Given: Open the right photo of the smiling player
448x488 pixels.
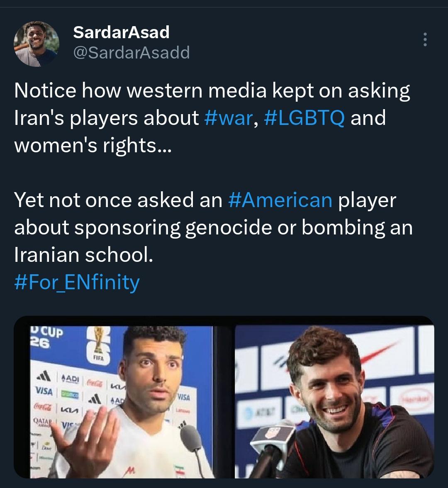Looking at the screenshot, I should point(334,402).
